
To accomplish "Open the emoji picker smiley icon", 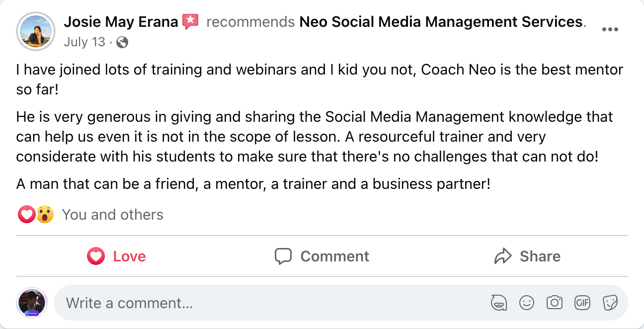I will (x=526, y=303).
